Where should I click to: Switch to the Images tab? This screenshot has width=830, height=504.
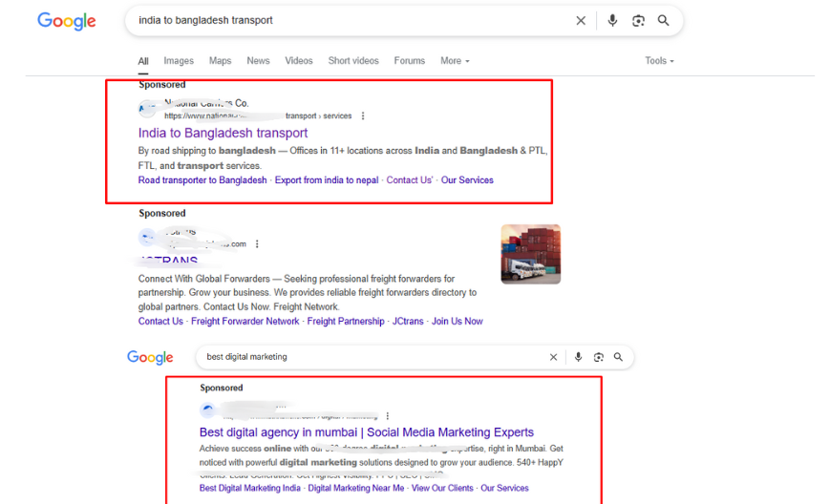click(179, 61)
